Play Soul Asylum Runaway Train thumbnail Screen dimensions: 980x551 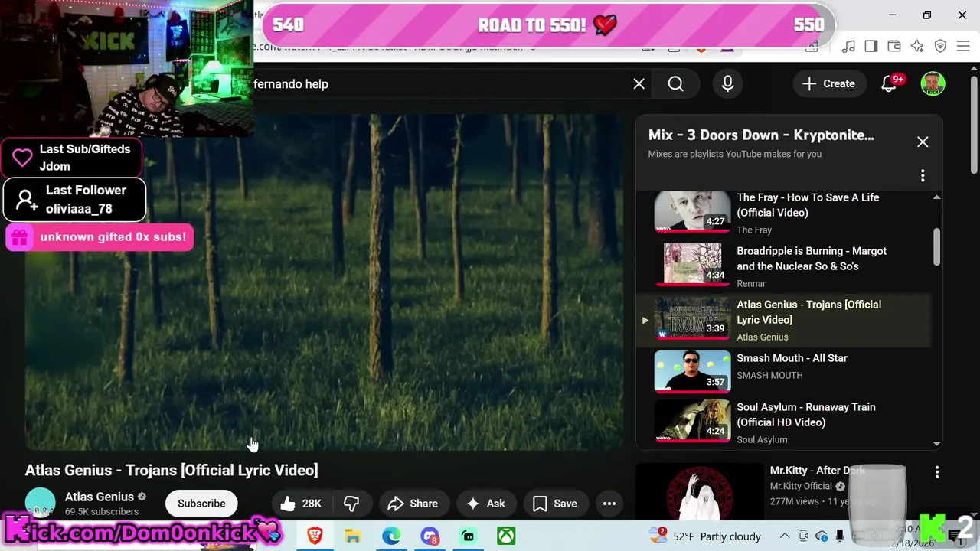click(x=692, y=421)
